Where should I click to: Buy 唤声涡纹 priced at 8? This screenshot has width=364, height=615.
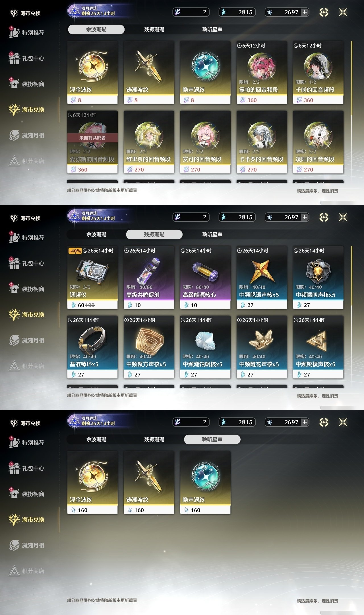pos(205,73)
